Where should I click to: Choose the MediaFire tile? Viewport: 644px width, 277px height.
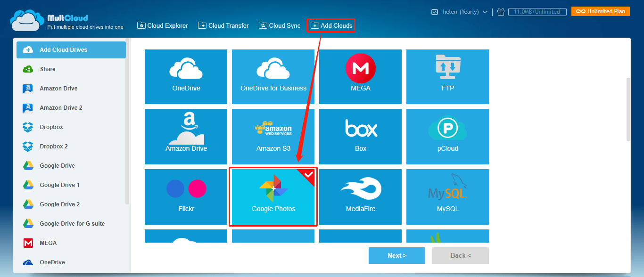point(360,197)
